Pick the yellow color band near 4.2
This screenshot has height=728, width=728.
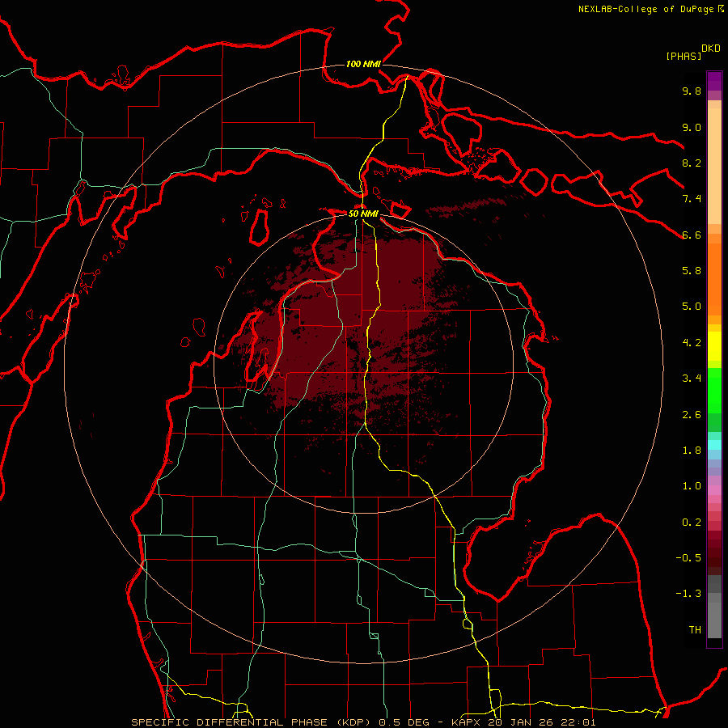[x=714, y=346]
